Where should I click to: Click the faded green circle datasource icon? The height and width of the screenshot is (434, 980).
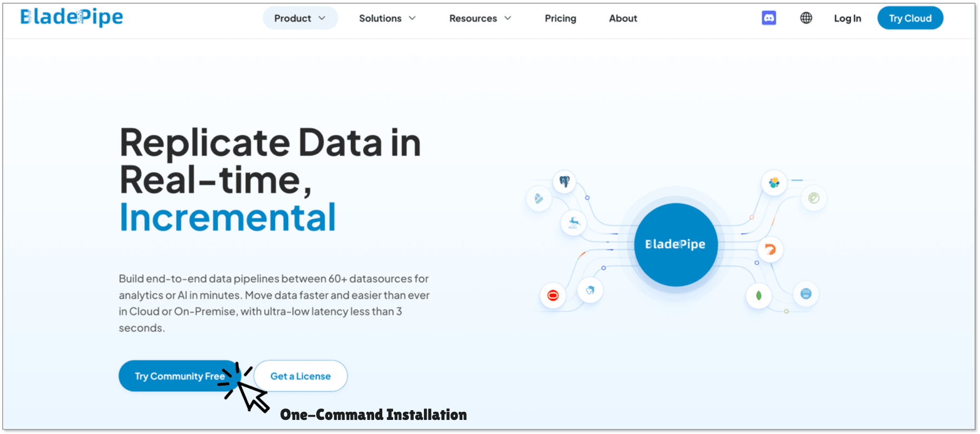coord(814,198)
